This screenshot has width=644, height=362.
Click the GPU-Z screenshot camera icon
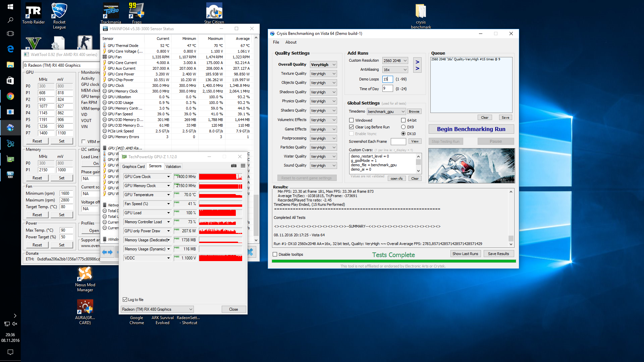point(234,166)
